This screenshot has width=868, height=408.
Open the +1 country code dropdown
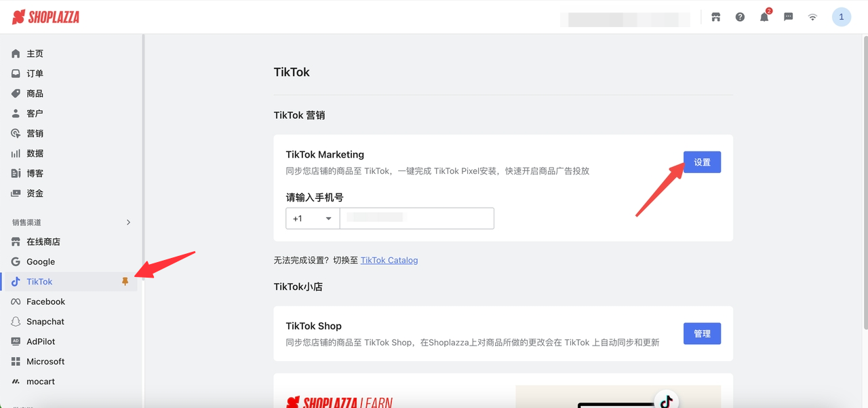click(x=313, y=218)
